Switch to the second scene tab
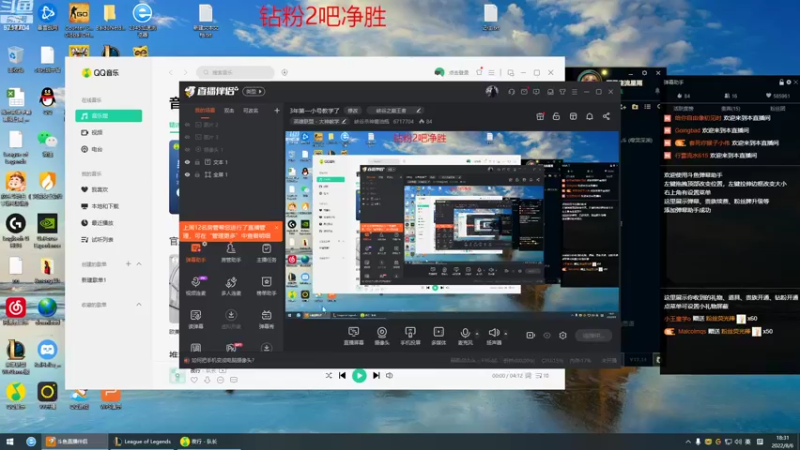Viewport: 800px width, 450px height. [229, 110]
